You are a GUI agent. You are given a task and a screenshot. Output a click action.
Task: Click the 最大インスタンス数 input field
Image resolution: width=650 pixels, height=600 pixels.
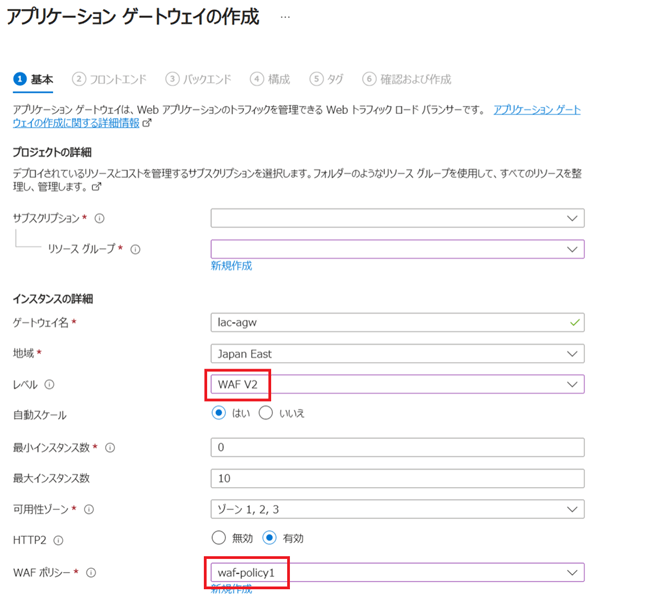point(398,479)
